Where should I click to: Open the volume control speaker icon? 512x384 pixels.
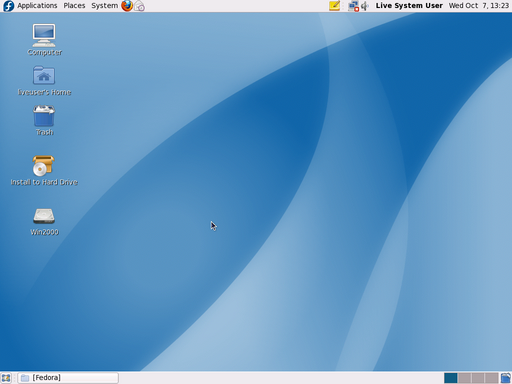point(365,6)
